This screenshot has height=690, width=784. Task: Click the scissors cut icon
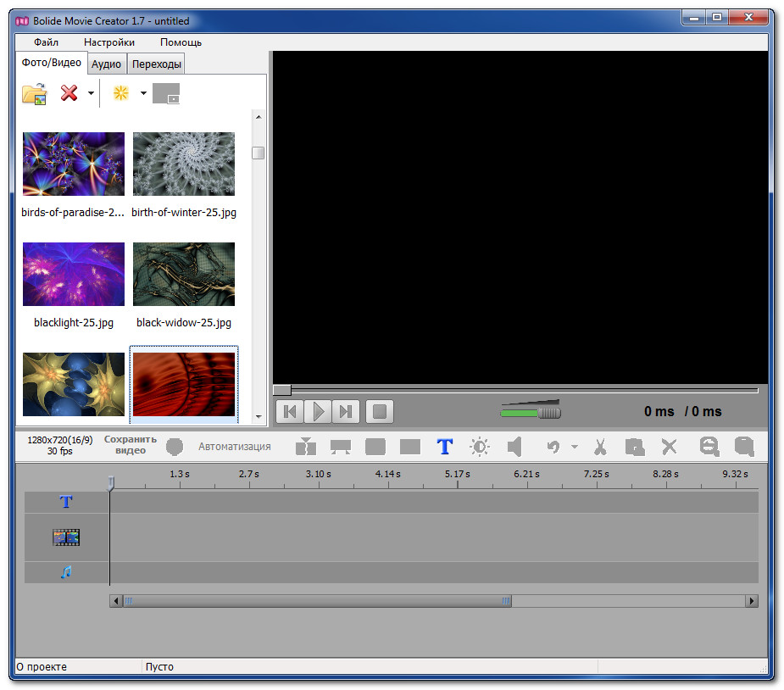click(600, 447)
